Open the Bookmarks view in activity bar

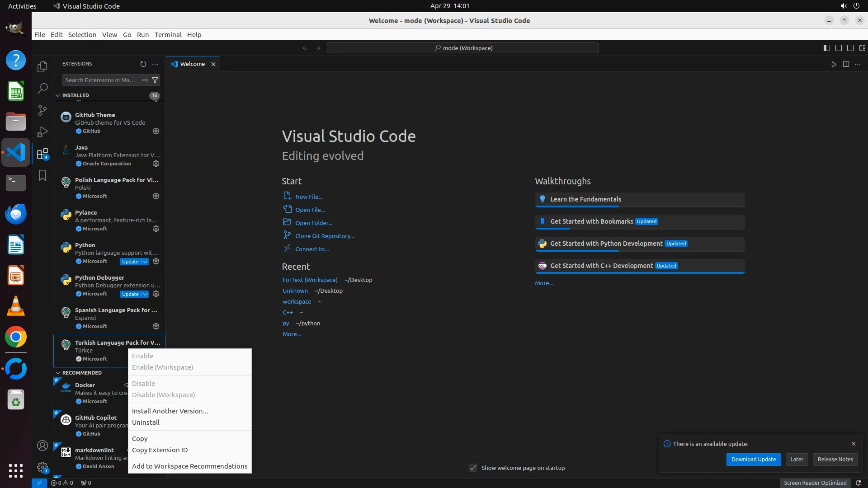click(42, 175)
